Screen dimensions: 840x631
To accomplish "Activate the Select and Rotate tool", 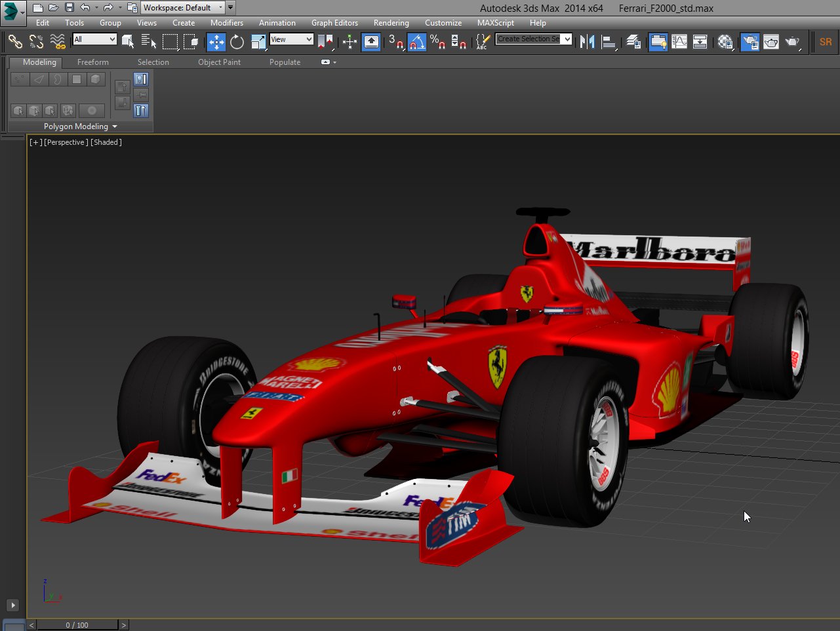I will pyautogui.click(x=236, y=41).
